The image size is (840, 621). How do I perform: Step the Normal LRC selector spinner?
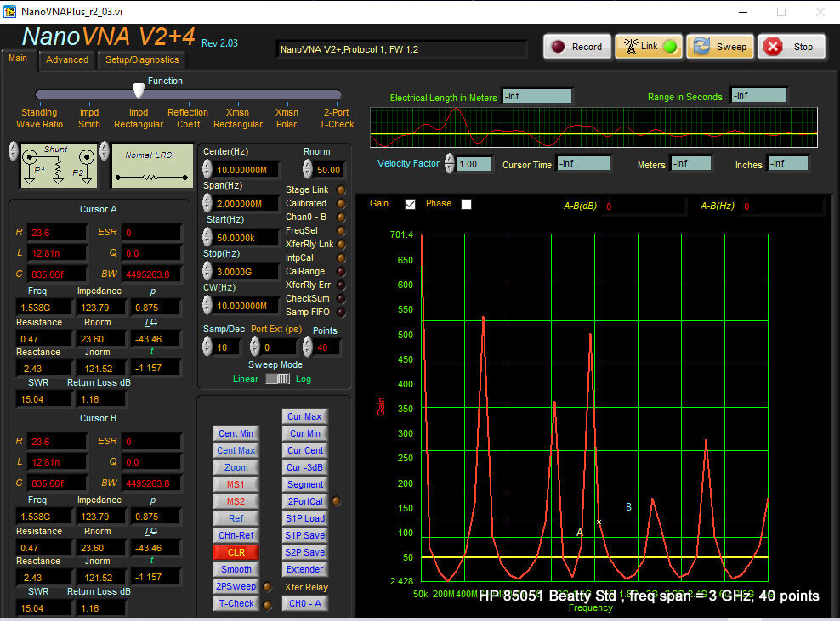(x=105, y=151)
